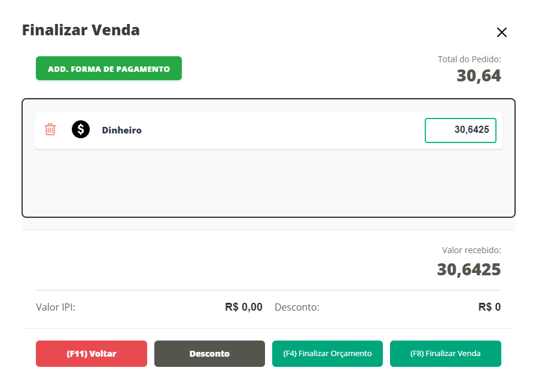Viewport: 536px width, 392px height.
Task: Click the R$ 0 discount value
Action: [x=489, y=308]
